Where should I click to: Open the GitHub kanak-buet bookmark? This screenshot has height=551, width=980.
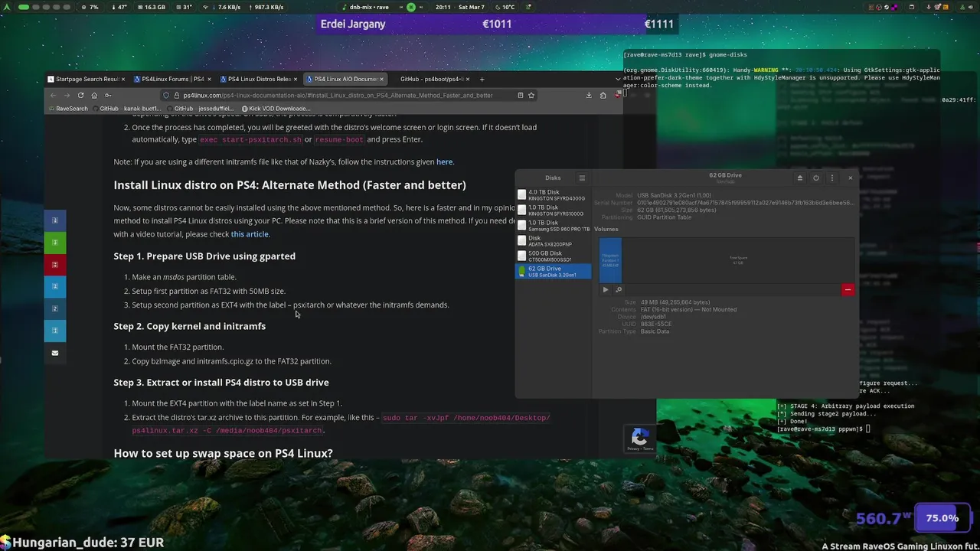tap(126, 109)
